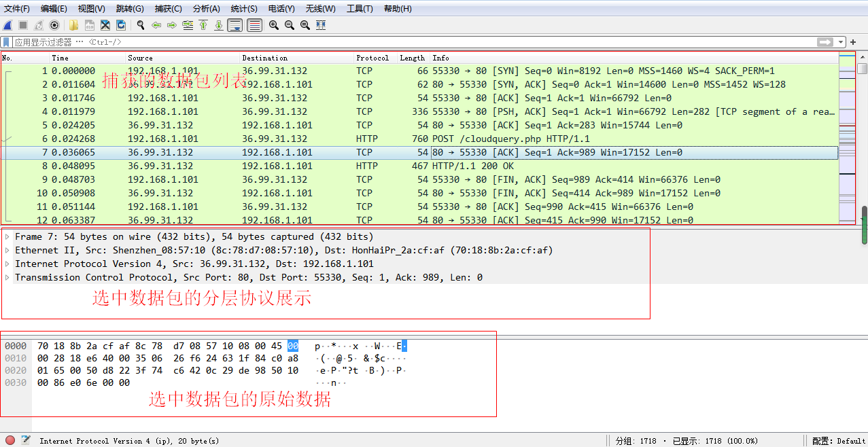Open the 文件(F) menu

click(x=17, y=9)
